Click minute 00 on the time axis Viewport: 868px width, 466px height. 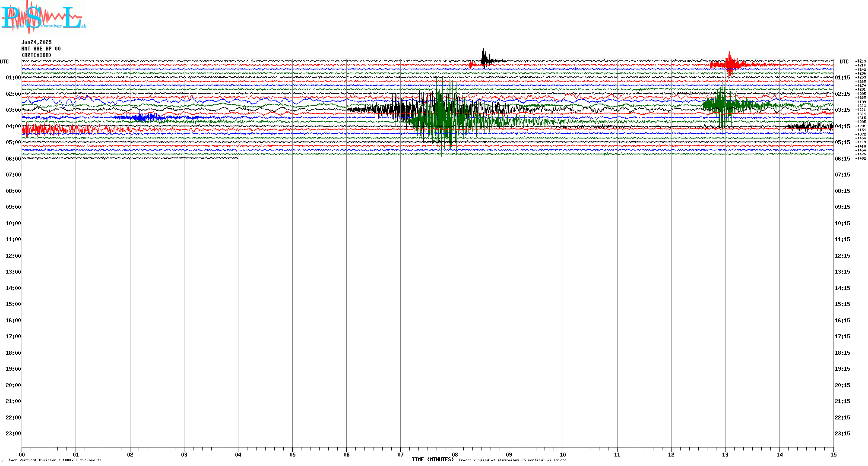click(x=22, y=454)
